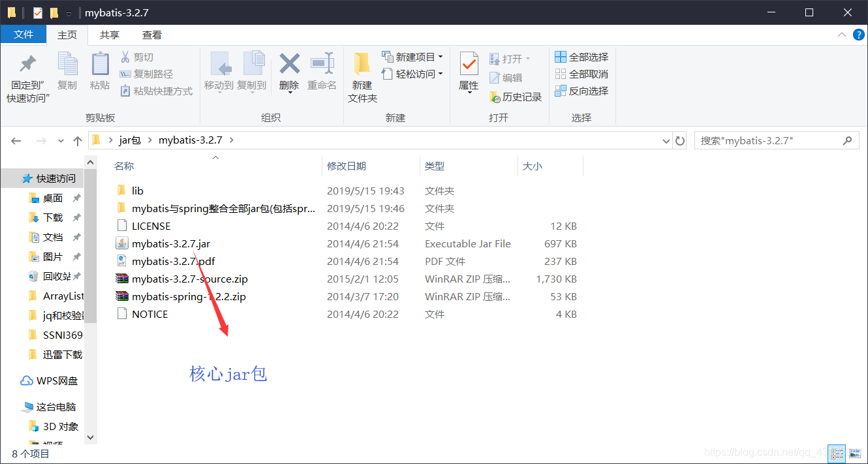Open 桌面 in Quick Access
868x464 pixels.
(53, 198)
